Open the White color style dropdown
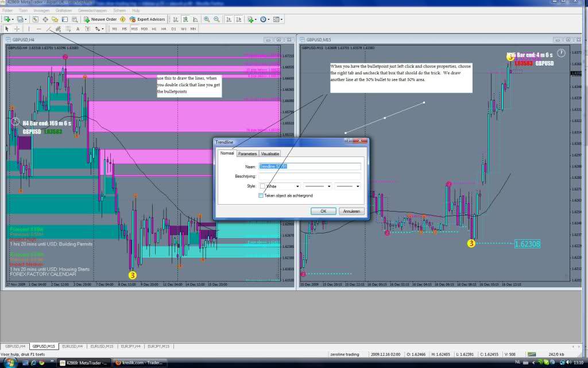Screen dimensions: 588x368 point(280,186)
